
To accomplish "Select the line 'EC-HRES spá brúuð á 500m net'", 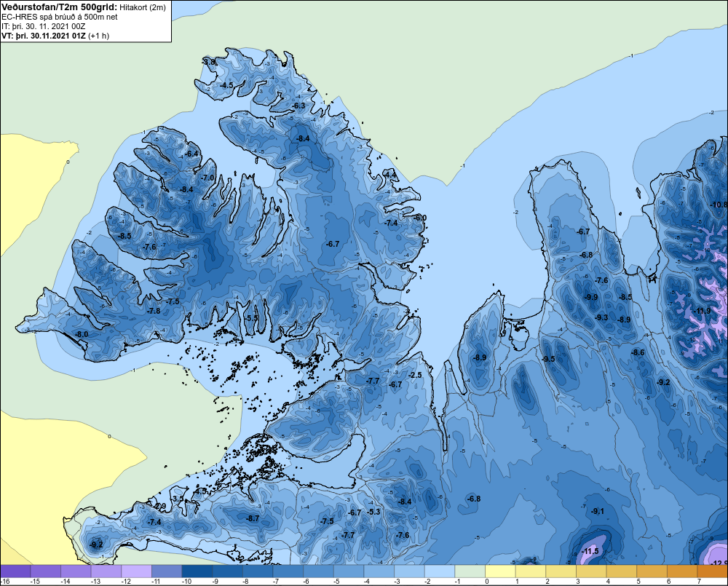I will [x=60, y=17].
